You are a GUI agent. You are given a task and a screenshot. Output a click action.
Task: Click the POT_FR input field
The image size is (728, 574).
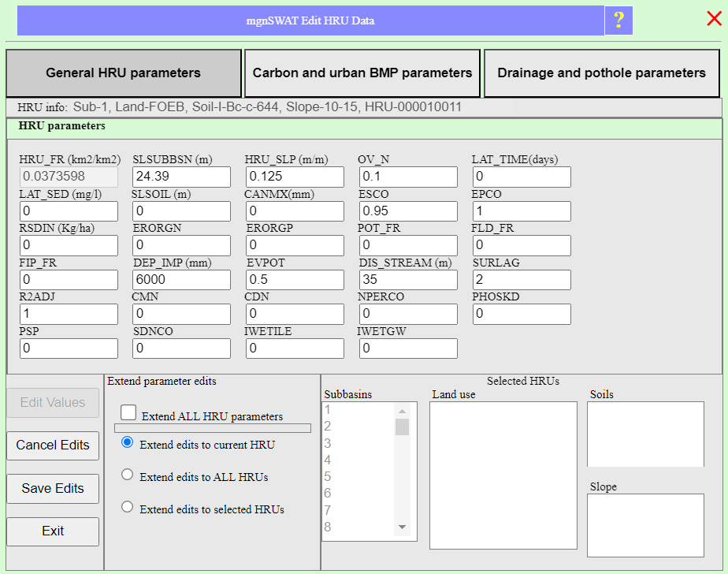408,245
